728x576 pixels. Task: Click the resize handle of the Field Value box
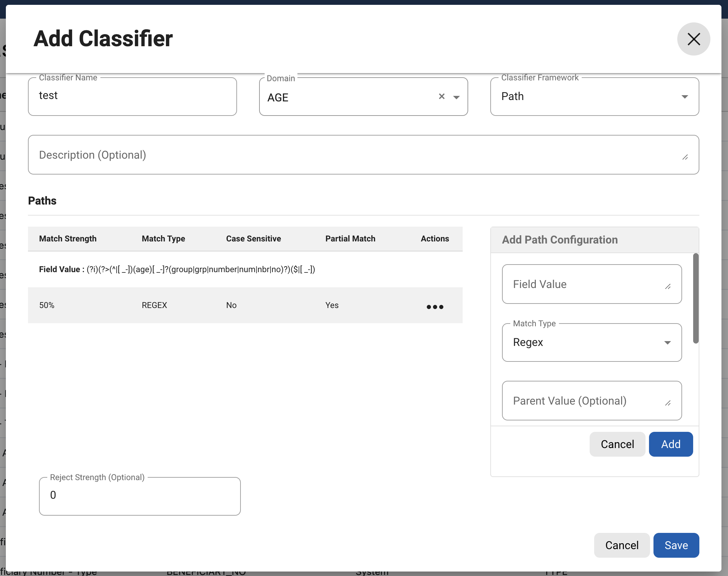(669, 287)
